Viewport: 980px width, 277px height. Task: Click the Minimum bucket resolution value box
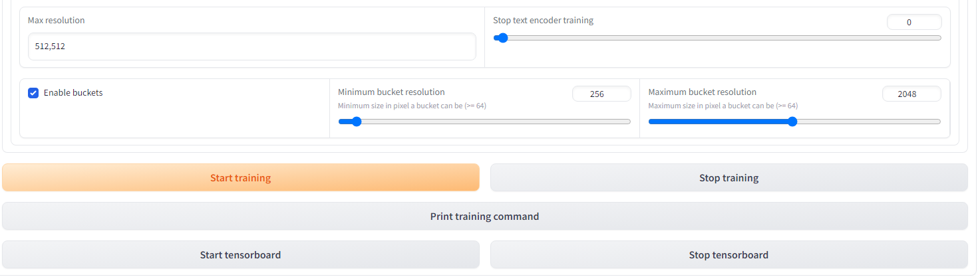point(601,94)
